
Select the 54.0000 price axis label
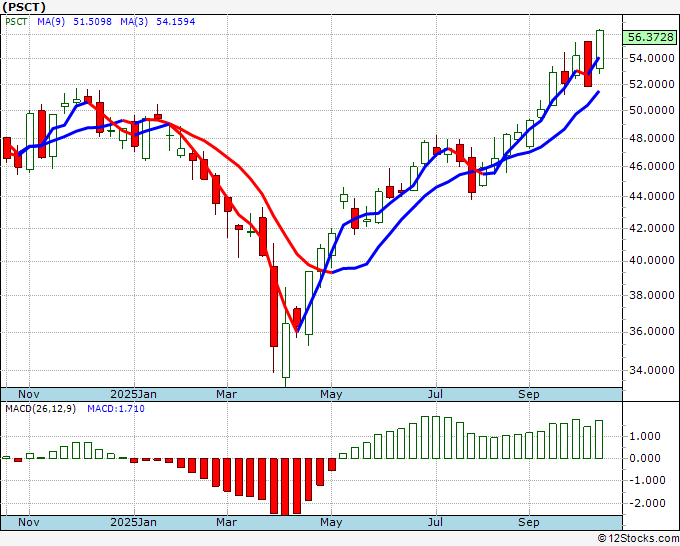[x=651, y=58]
